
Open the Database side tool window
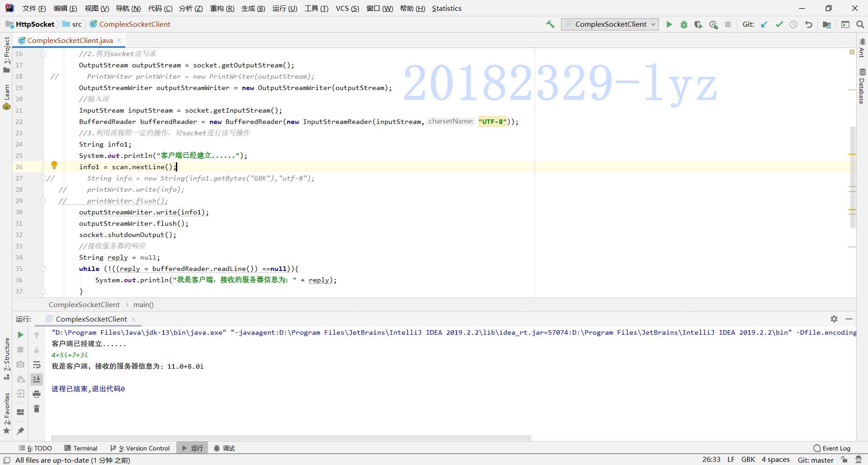(x=862, y=86)
